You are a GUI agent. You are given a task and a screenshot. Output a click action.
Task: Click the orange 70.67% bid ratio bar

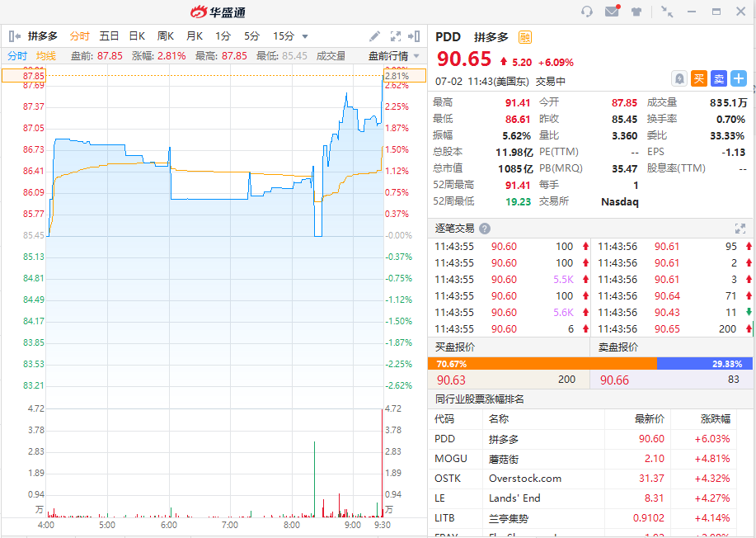tap(542, 364)
